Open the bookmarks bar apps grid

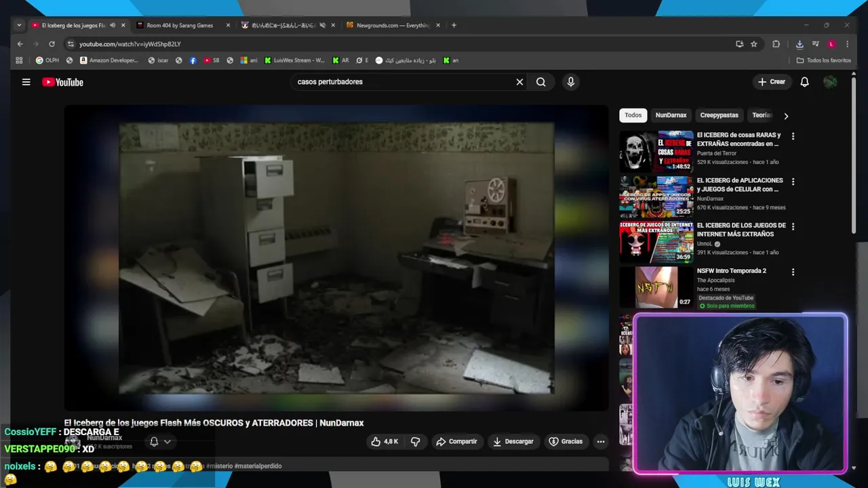point(19,60)
